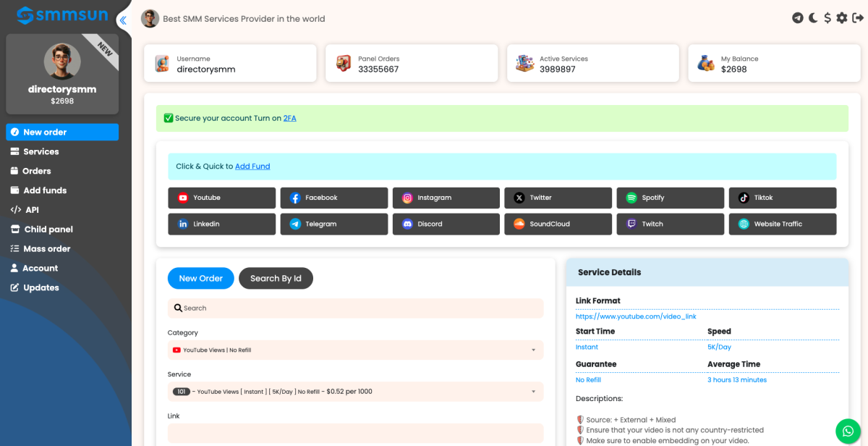This screenshot has height=446, width=868.
Task: Collapse sidebar with double chevron button
Action: coord(123,20)
